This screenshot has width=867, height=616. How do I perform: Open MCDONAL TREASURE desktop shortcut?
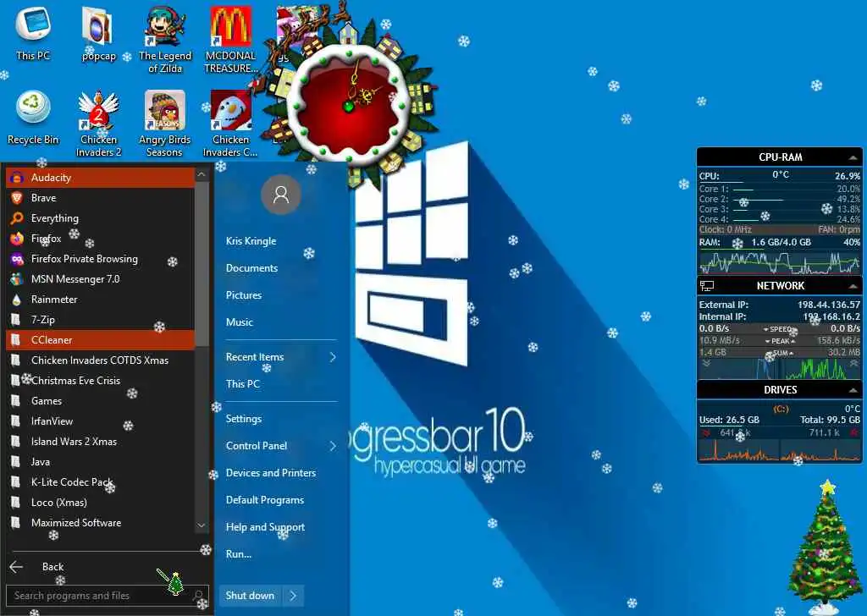coord(231,39)
